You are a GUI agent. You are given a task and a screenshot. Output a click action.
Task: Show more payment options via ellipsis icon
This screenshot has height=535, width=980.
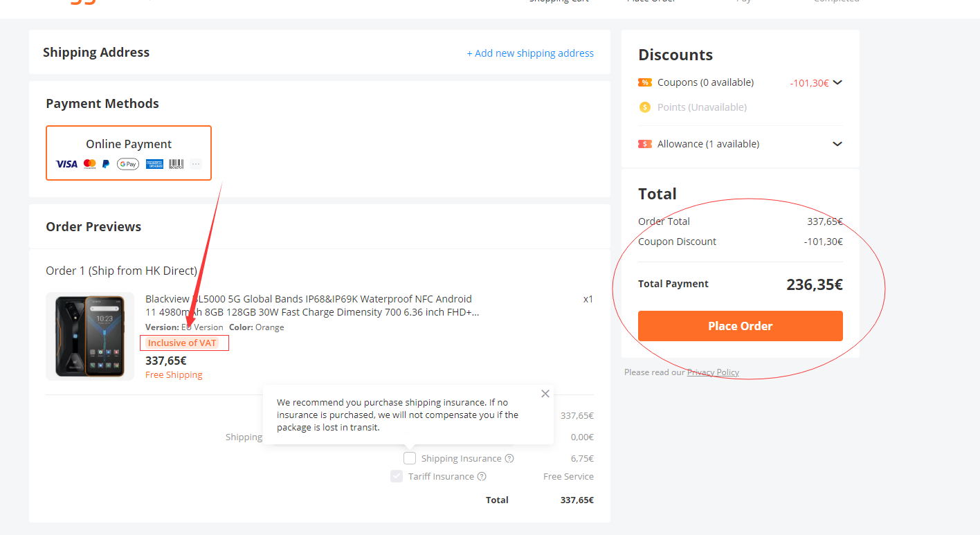(x=196, y=164)
